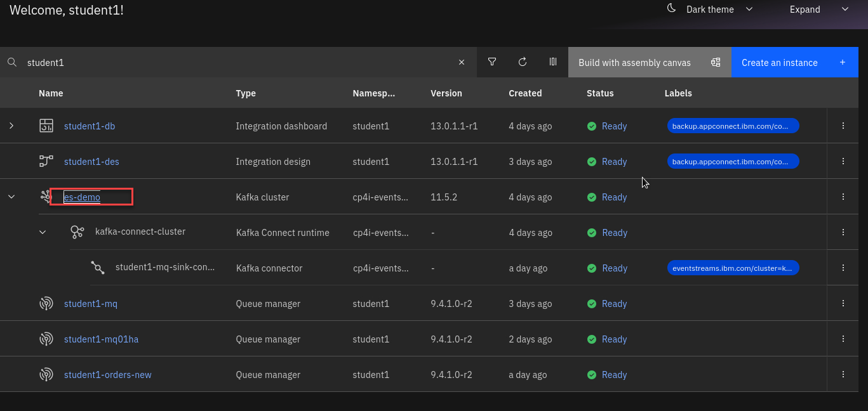The width and height of the screenshot is (868, 411).
Task: Open the Dark theme dropdown
Action: coord(711,10)
